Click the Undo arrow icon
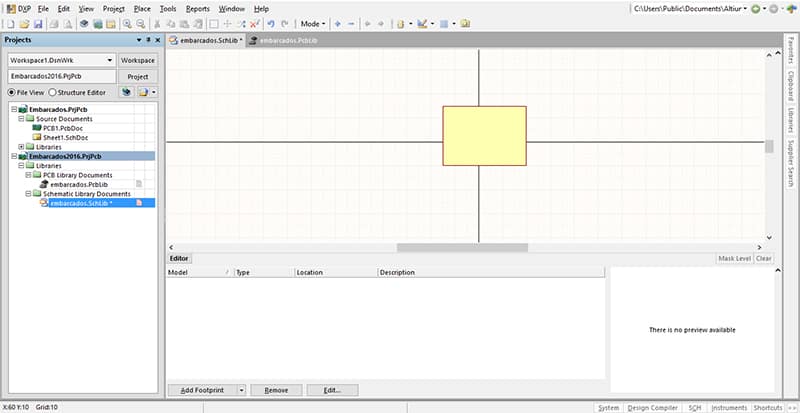 (270, 23)
